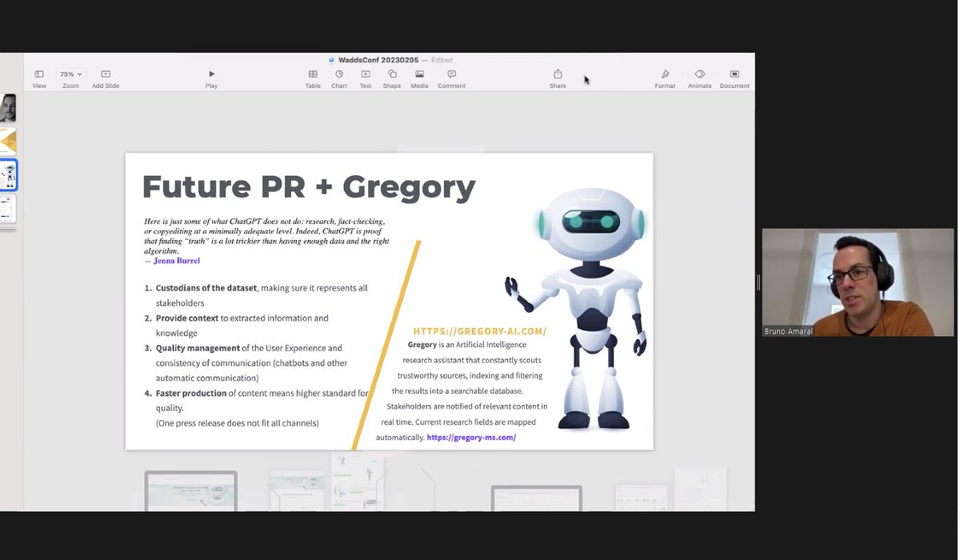The height and width of the screenshot is (560, 960).
Task: Insert a Text box
Action: pyautogui.click(x=366, y=78)
